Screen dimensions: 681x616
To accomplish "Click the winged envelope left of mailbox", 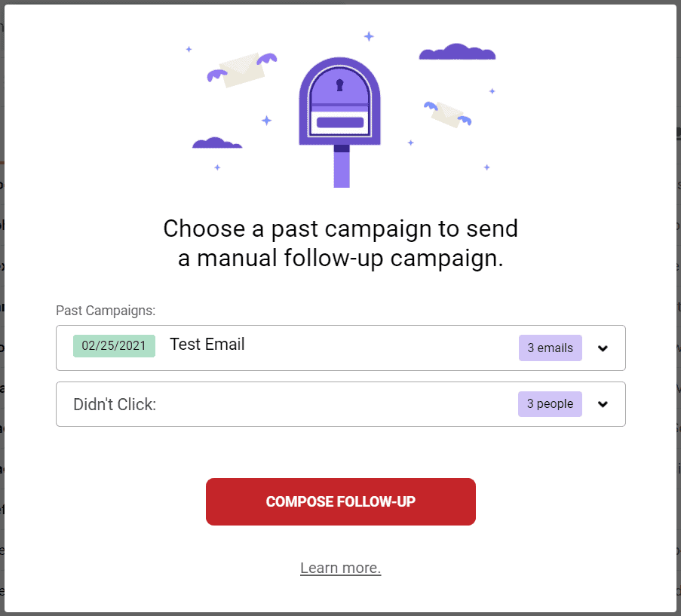I will (x=242, y=69).
